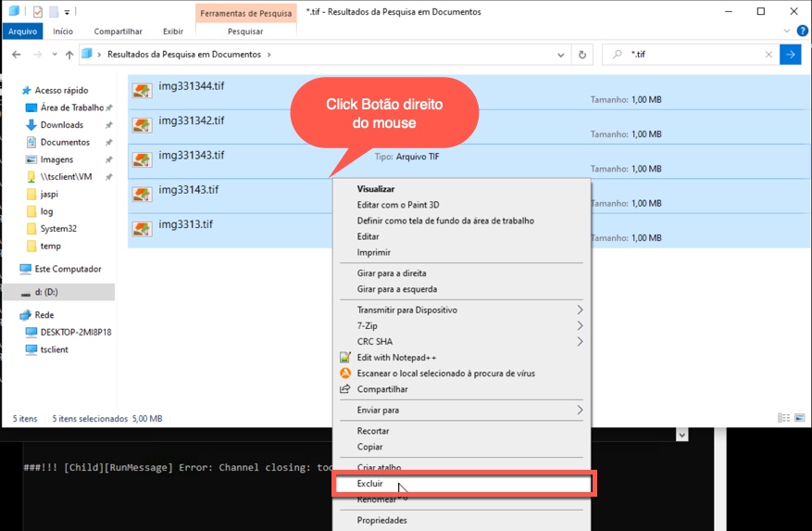The height and width of the screenshot is (531, 812).
Task: Click the Notepad++ icon in context menu
Action: pos(345,358)
